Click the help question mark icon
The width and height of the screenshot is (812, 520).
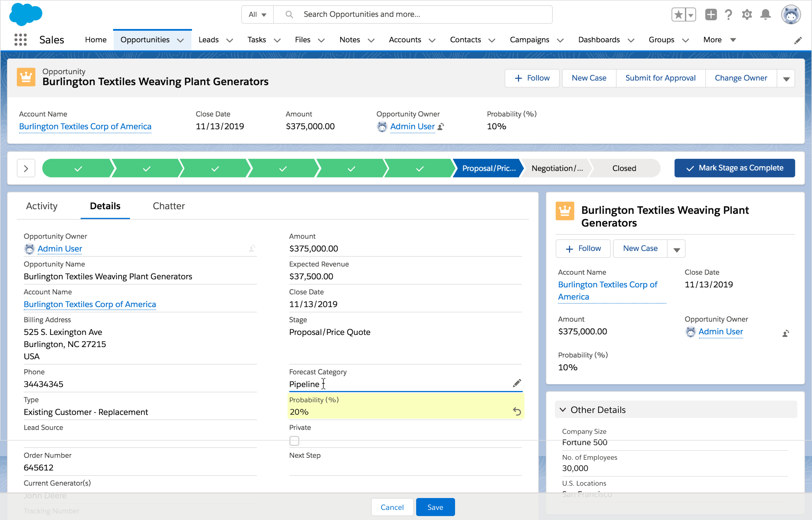click(x=728, y=15)
